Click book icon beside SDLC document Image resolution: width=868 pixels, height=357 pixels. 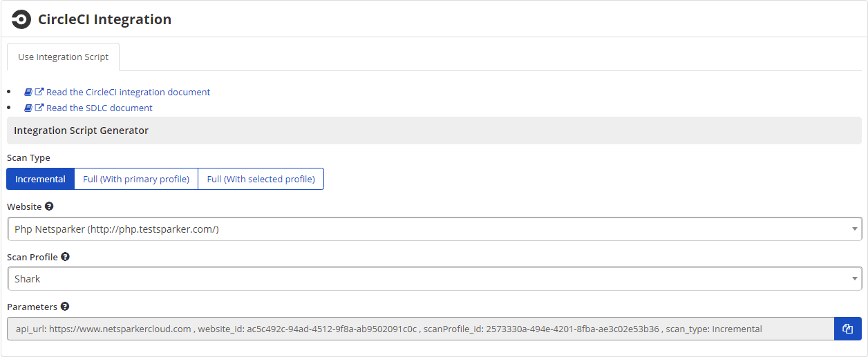click(28, 108)
